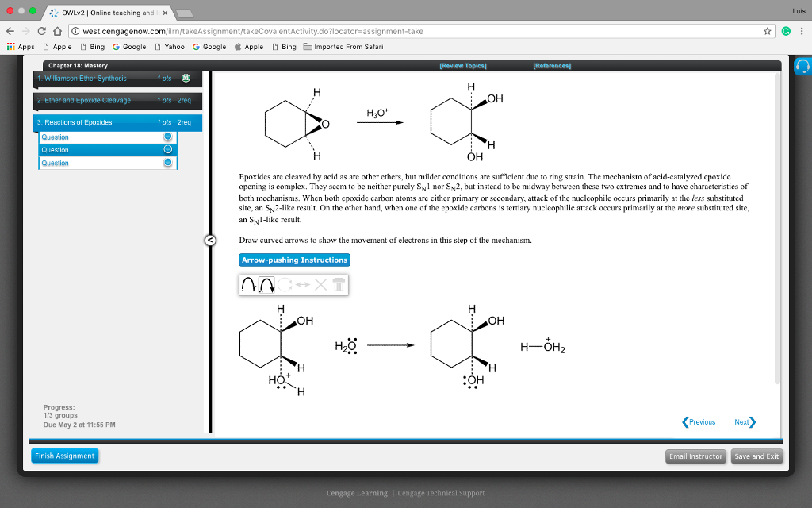Screen dimensions: 812x508
Task: Click the H2O oxygen in the mechanism drawing
Action: [x=351, y=346]
